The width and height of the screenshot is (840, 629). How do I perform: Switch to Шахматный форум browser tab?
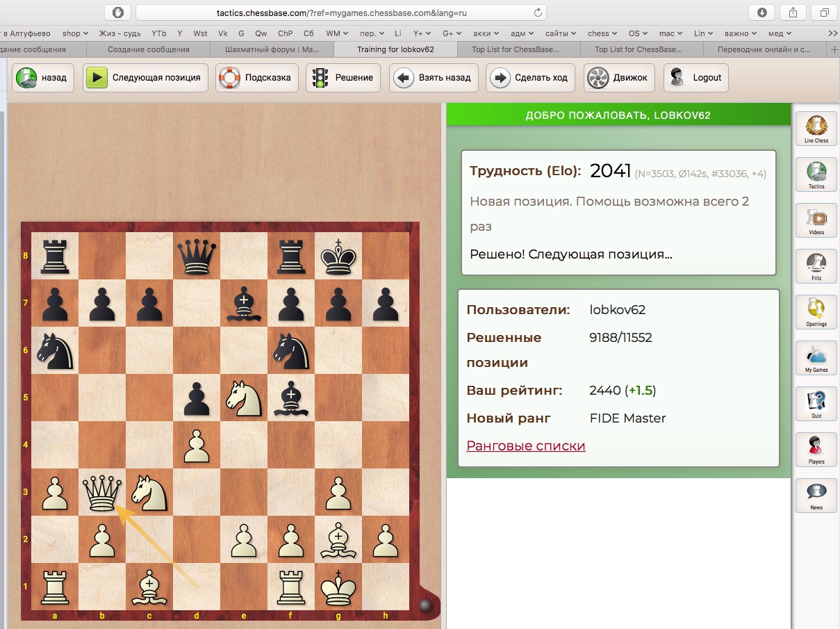tap(272, 50)
